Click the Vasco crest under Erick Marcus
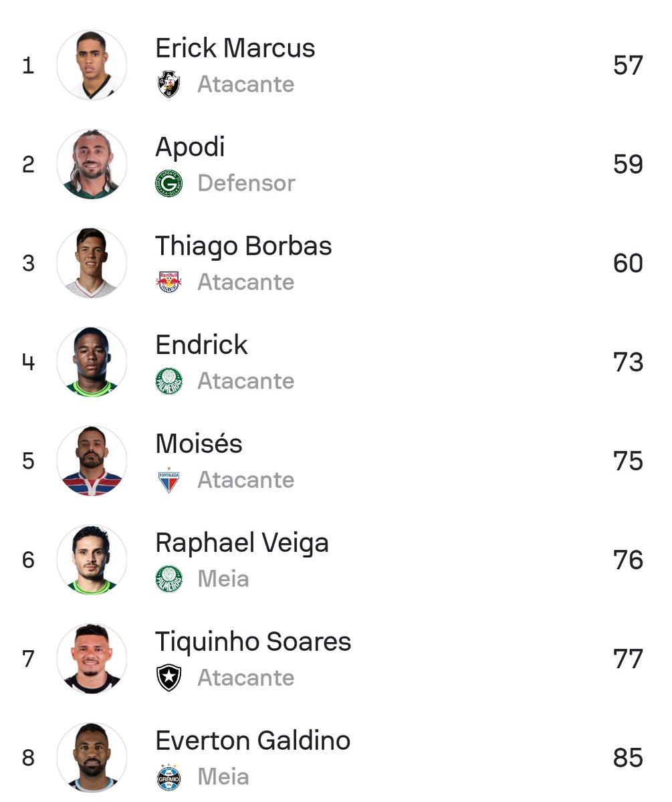This screenshot has width=672, height=802. coord(169,84)
